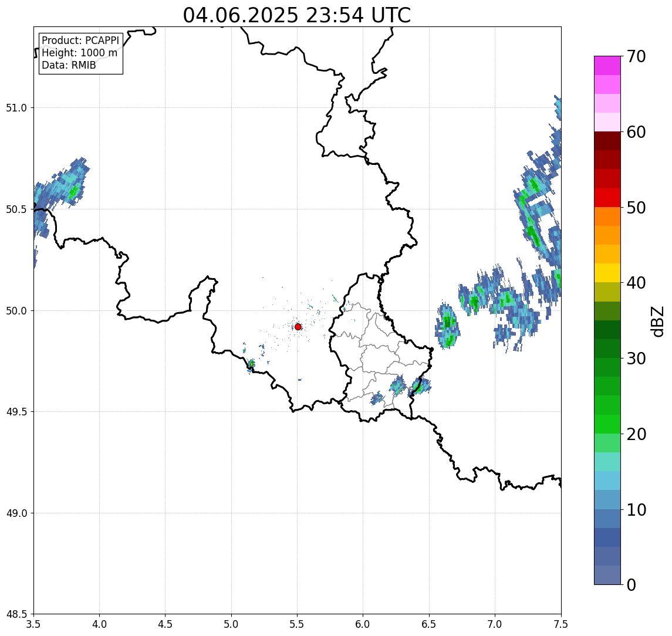Click the longitude label 7.5
The image size is (672, 636).
[561, 624]
